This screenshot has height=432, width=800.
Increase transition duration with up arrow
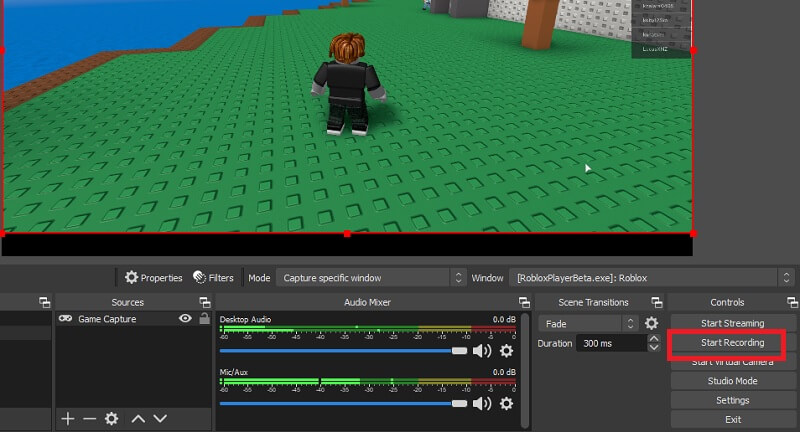click(x=654, y=339)
